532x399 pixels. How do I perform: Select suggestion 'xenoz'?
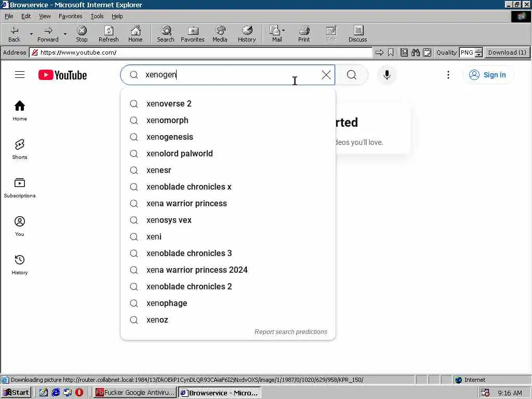coord(228,320)
